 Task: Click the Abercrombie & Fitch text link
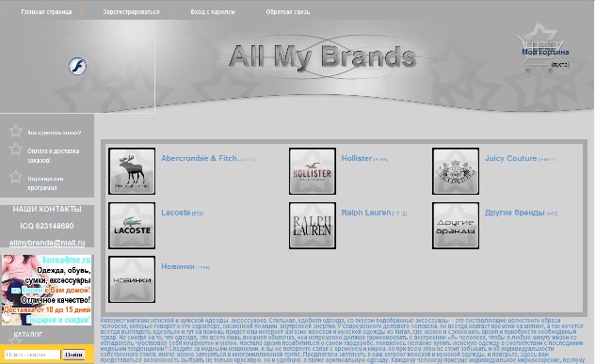pyautogui.click(x=200, y=158)
